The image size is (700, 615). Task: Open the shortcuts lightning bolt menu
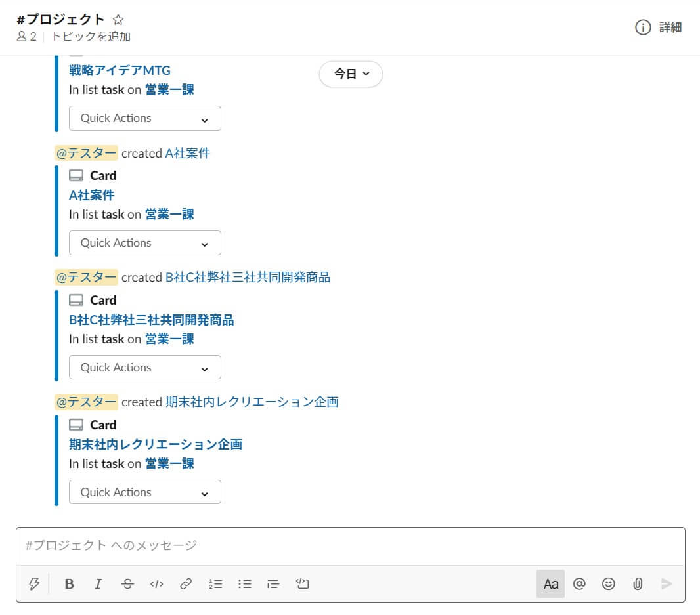click(34, 583)
